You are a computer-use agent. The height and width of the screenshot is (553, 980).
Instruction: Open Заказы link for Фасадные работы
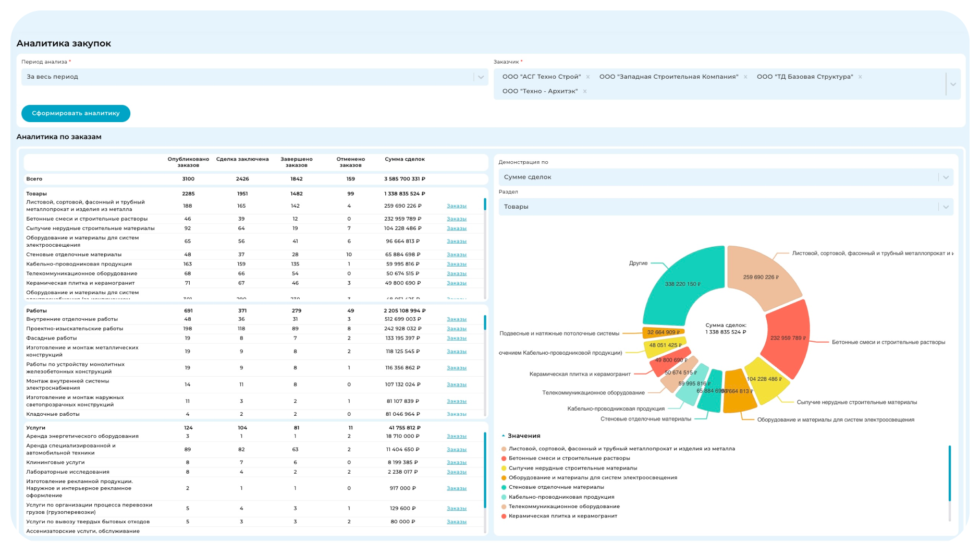456,339
